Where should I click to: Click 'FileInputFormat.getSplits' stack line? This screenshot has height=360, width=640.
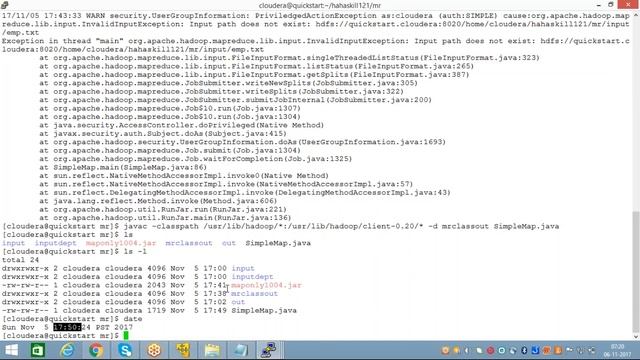[x=254, y=75]
